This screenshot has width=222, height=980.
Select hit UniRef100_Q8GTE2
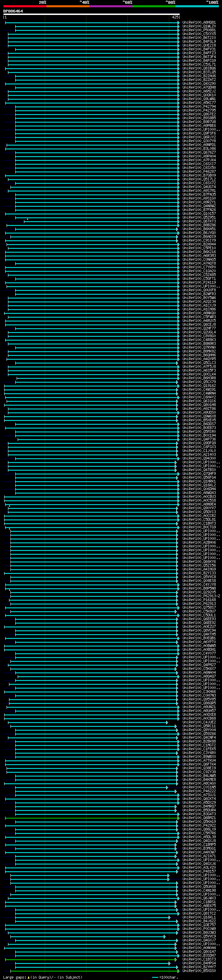199,114
